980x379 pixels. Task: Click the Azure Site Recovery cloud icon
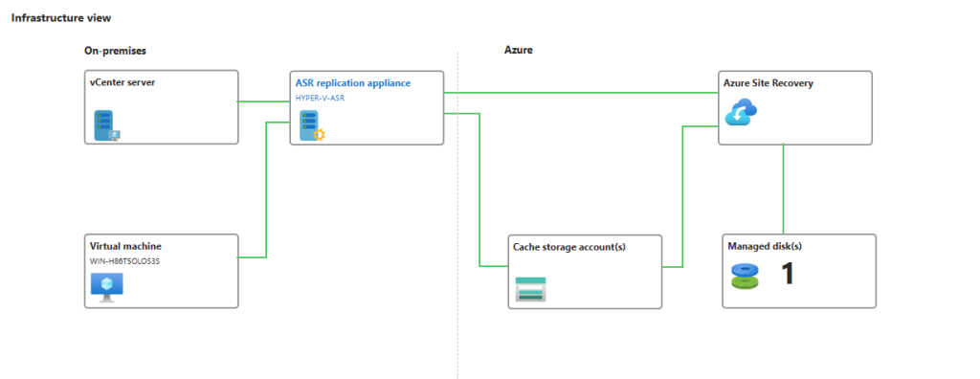[x=741, y=113]
